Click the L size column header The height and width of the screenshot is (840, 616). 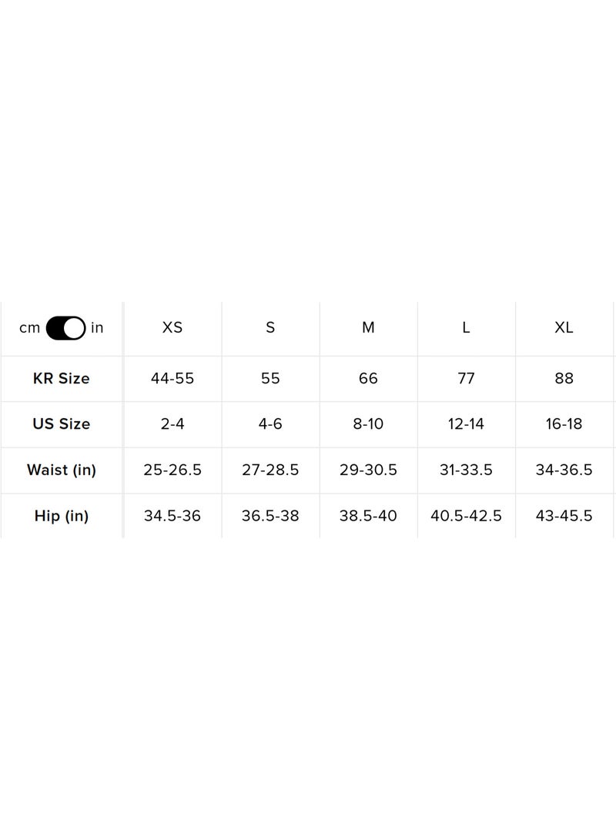tap(466, 327)
